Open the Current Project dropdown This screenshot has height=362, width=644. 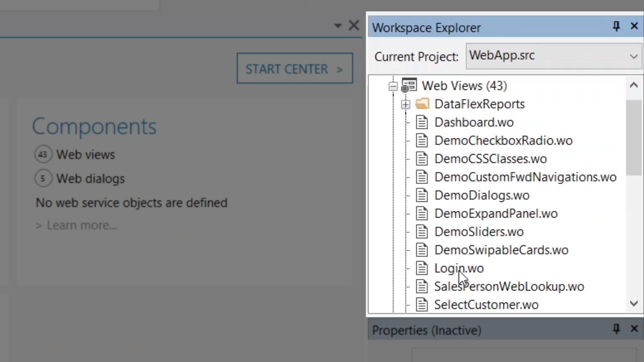click(633, 56)
